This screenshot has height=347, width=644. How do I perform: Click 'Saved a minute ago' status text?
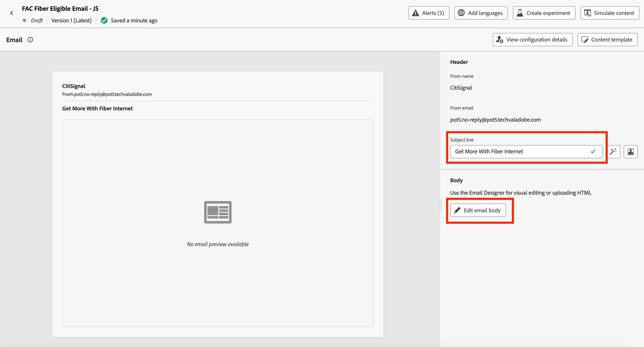134,21
